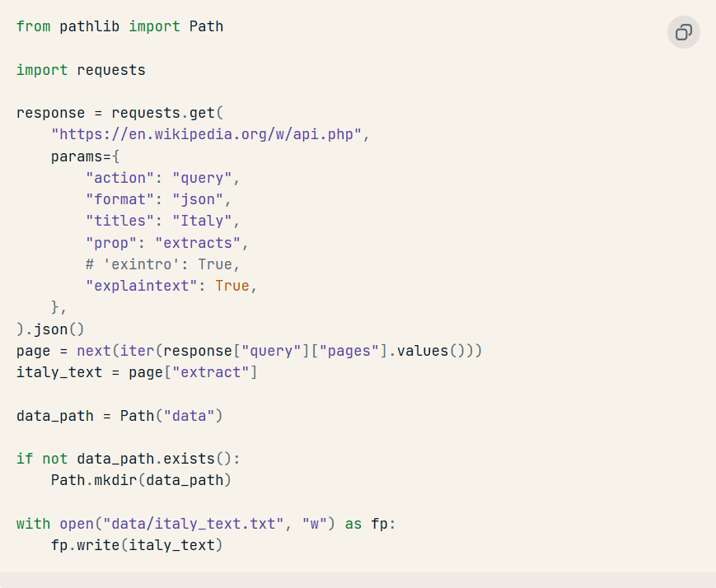Click 'if not' keywords in condition
This screenshot has width=716, height=588.
coord(42,459)
